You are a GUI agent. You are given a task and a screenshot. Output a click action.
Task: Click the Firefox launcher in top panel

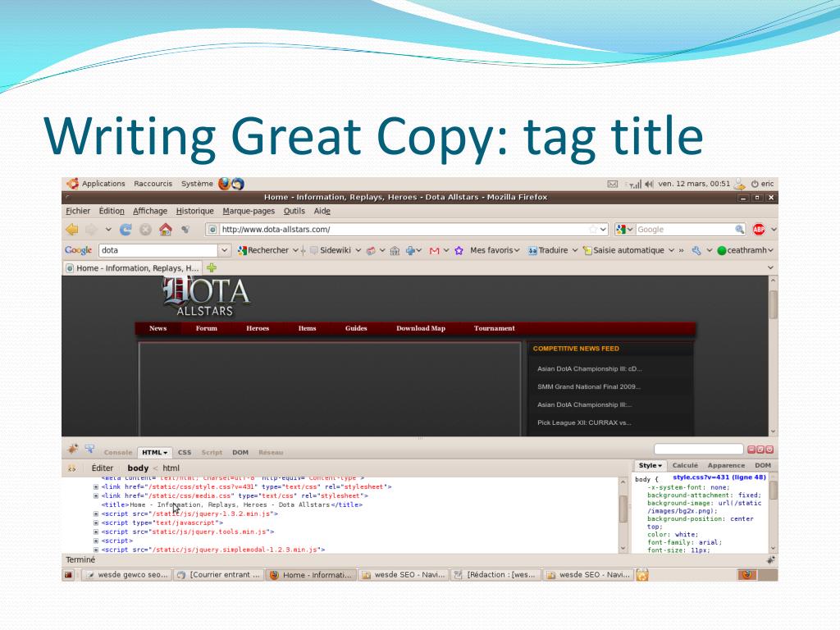(225, 184)
